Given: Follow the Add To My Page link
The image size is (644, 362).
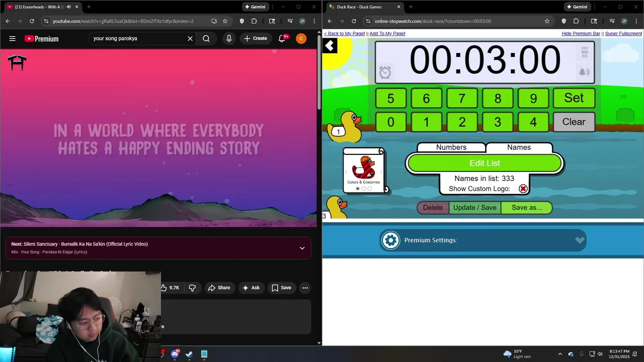Looking at the screenshot, I should (387, 34).
